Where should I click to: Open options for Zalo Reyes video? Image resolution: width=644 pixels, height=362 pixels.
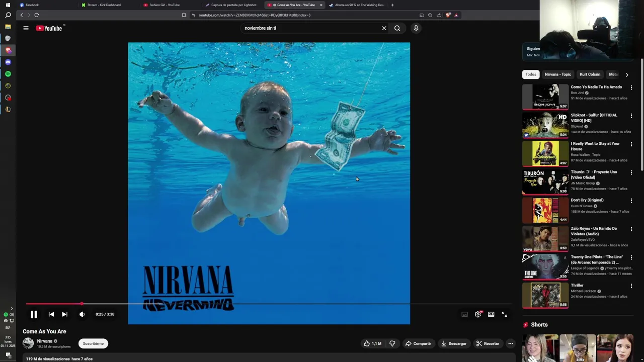(631, 229)
